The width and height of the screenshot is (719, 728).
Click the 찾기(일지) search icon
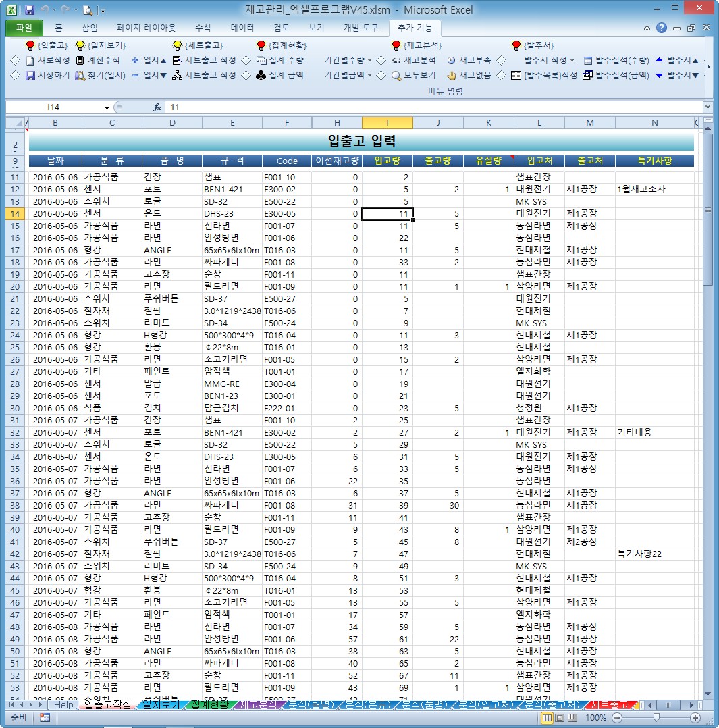tap(80, 75)
